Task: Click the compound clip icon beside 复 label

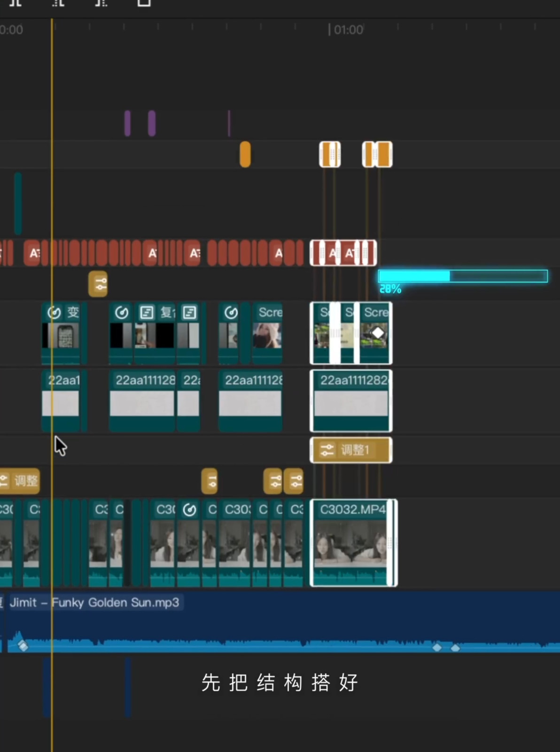Action: pos(147,313)
